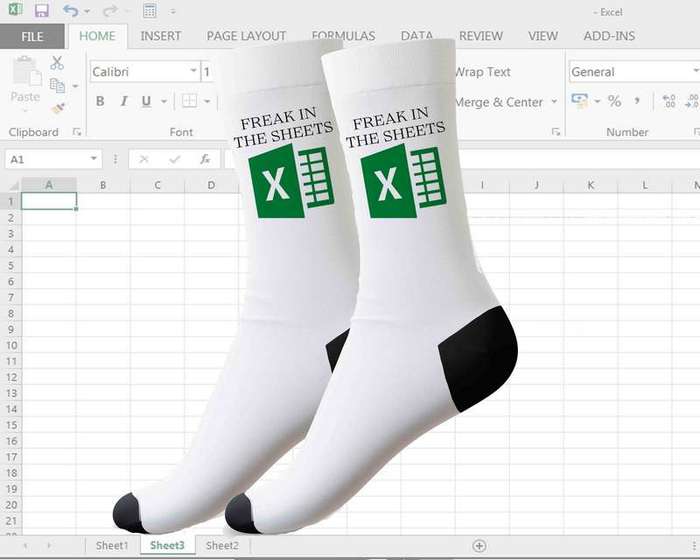The width and height of the screenshot is (700, 560).
Task: Select the Sheet3 tab
Action: [167, 545]
